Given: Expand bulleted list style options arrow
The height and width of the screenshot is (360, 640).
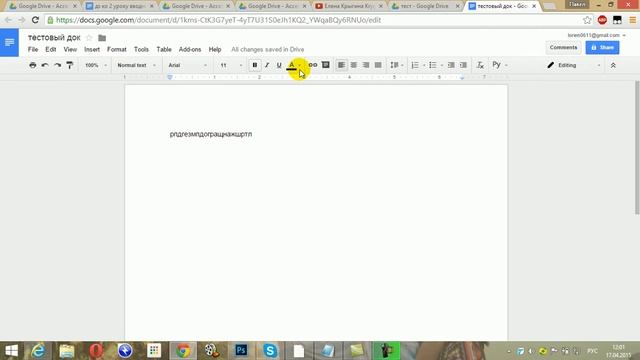Looking at the screenshot, I should click(x=442, y=65).
